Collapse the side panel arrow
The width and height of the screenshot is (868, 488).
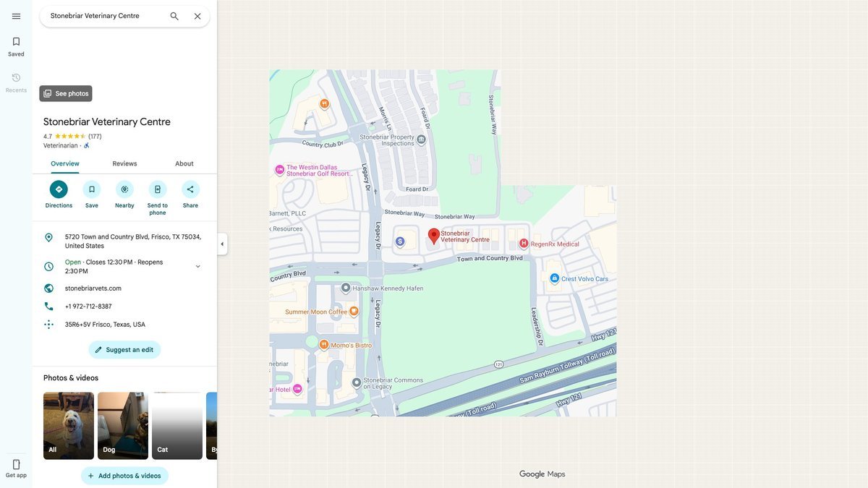pos(222,244)
